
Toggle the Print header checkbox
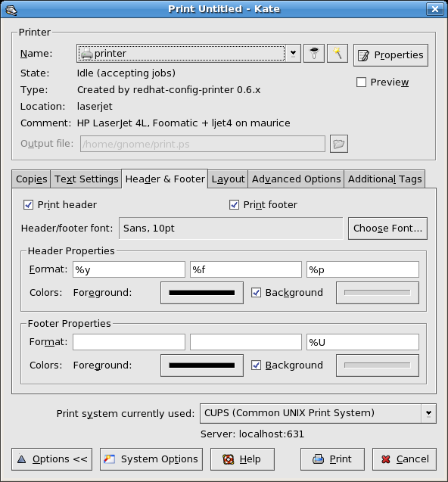28,205
